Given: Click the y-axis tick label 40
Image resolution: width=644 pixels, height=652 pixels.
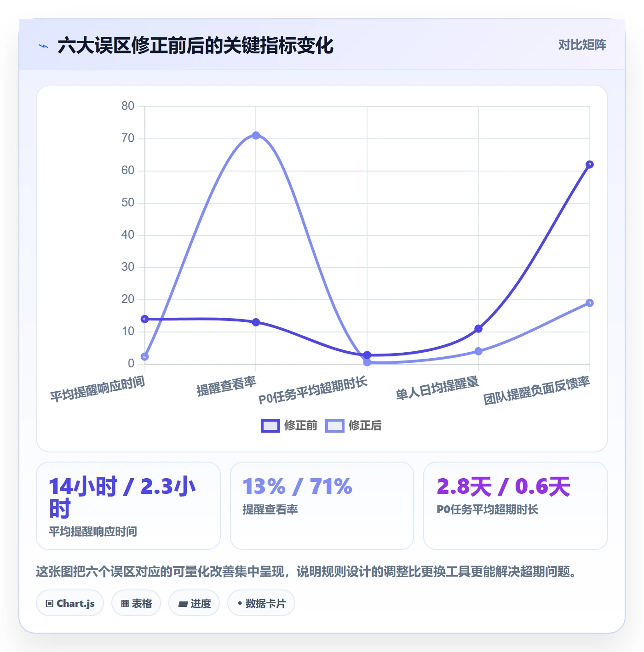Looking at the screenshot, I should [128, 235].
